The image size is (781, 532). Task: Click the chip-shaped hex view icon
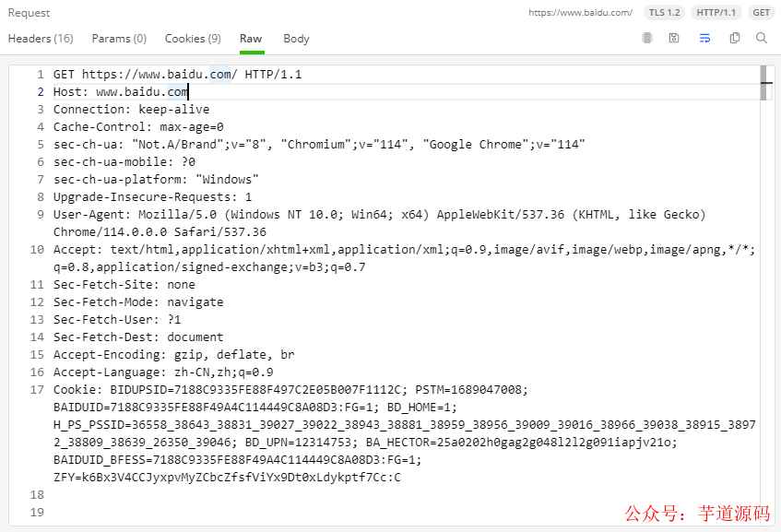(x=647, y=38)
